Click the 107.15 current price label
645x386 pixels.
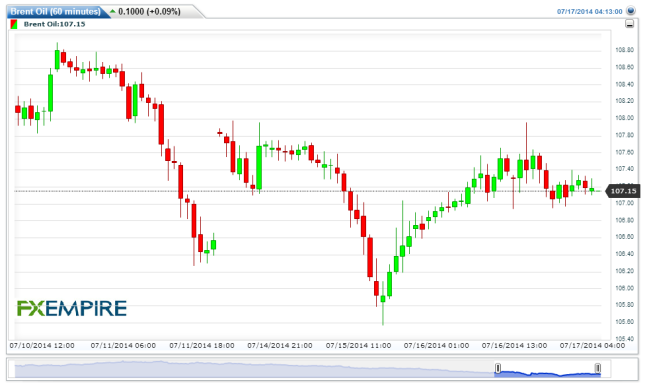tap(624, 191)
